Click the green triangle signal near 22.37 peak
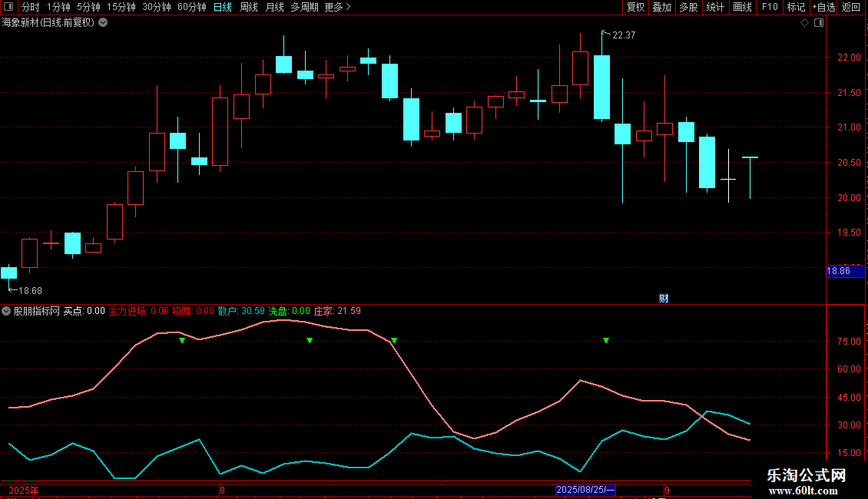Viewport: 868px width, 499px height. [x=606, y=340]
